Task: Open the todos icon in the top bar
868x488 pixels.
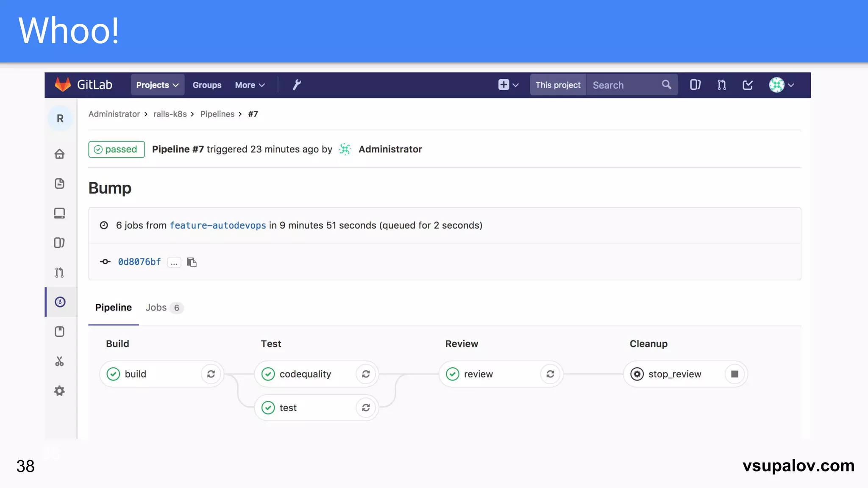Action: (748, 85)
